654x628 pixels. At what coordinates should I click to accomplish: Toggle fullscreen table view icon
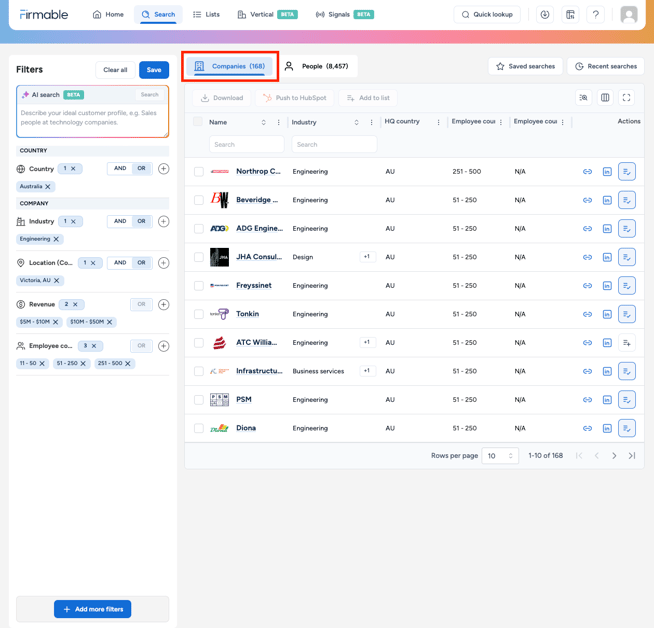626,98
